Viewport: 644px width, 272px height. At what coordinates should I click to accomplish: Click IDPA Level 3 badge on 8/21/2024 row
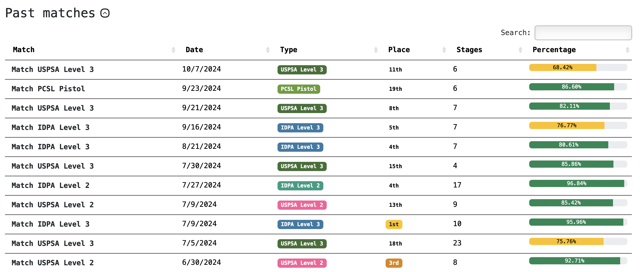[300, 147]
